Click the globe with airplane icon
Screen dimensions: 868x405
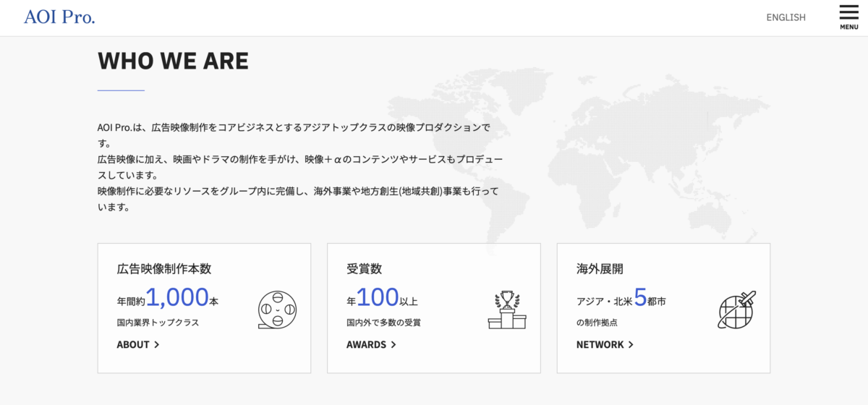[736, 310]
